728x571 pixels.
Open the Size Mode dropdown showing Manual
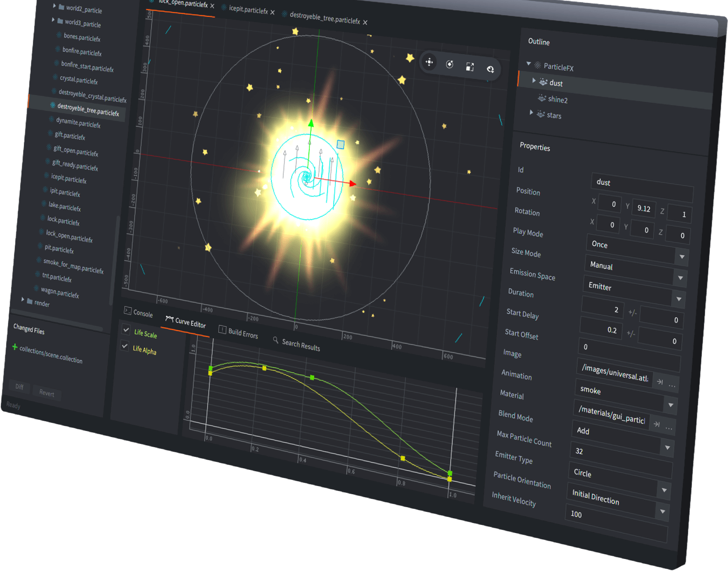(635, 271)
